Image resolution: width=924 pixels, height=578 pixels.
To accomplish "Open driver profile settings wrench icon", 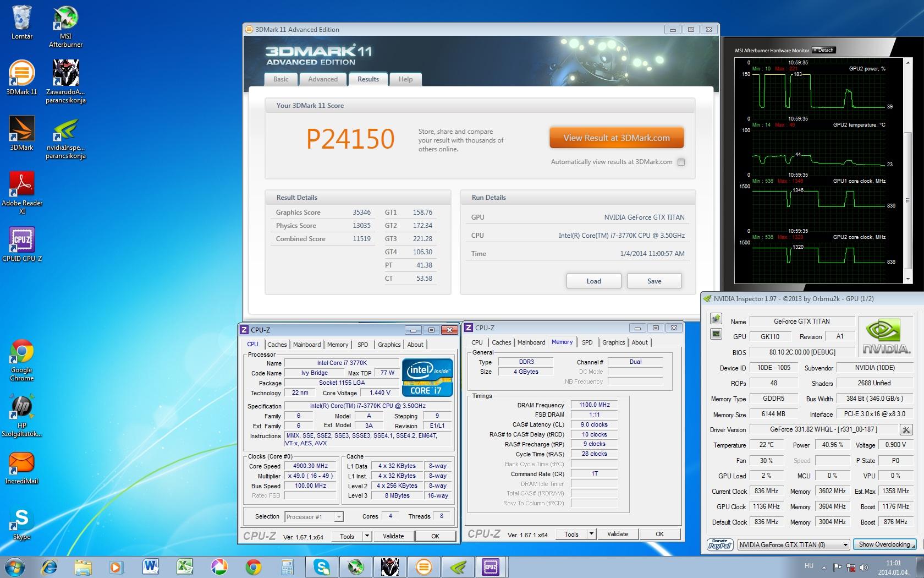I will (906, 429).
